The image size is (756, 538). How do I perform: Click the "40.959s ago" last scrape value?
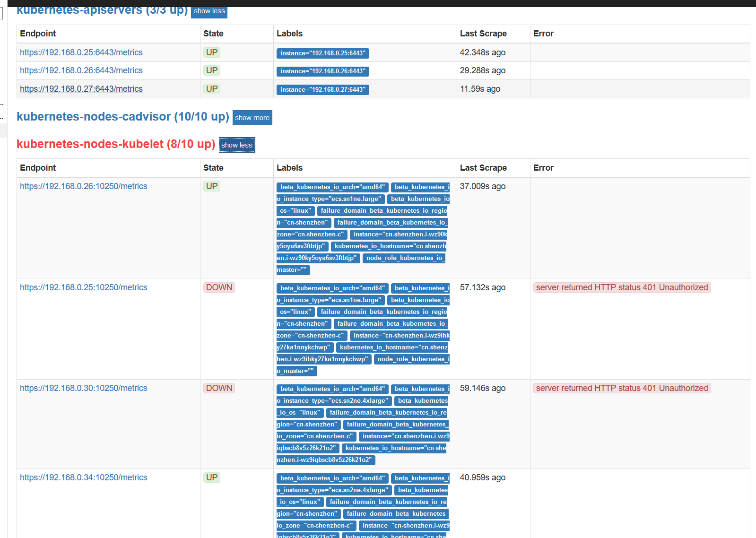coord(483,477)
